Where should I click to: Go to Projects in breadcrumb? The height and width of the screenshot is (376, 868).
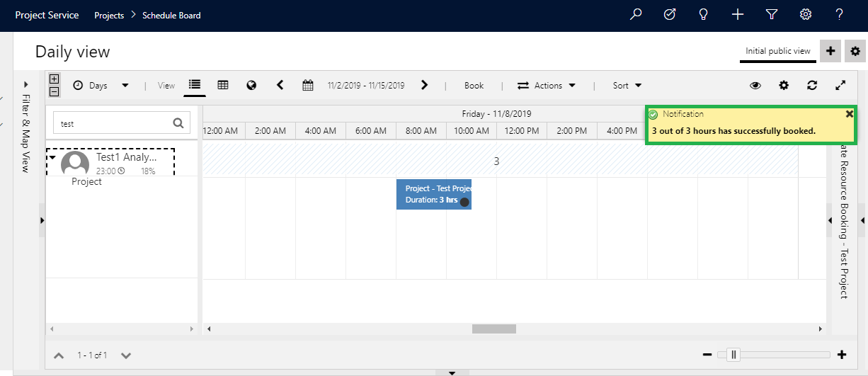pos(109,15)
